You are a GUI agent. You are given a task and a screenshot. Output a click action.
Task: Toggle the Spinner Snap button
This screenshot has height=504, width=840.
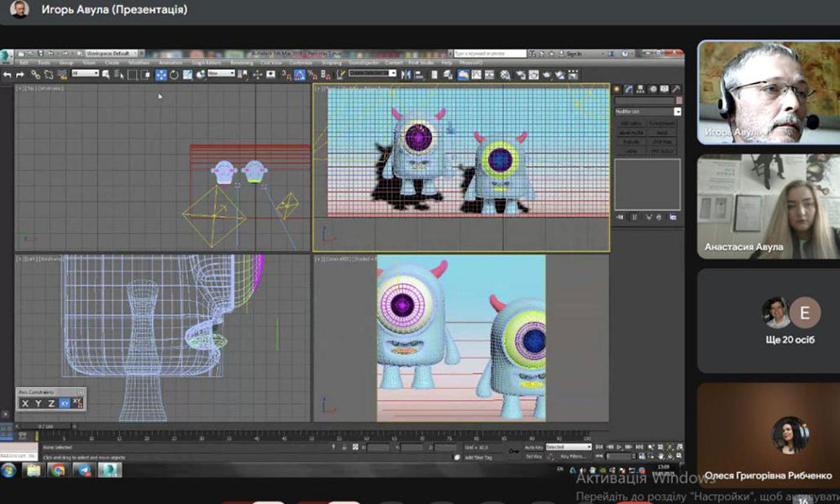[326, 75]
